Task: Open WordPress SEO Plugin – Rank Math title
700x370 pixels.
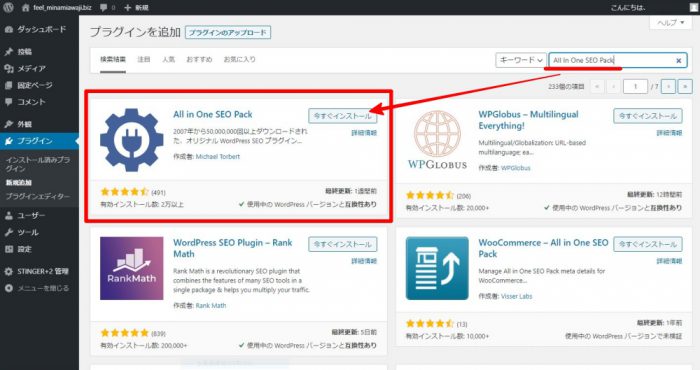Action: coord(233,248)
